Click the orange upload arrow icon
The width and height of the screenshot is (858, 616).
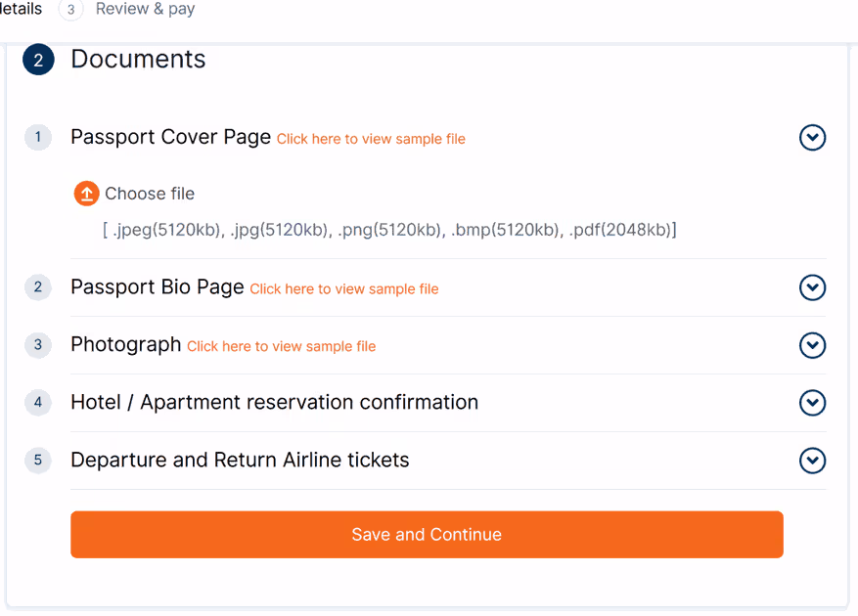point(86,194)
